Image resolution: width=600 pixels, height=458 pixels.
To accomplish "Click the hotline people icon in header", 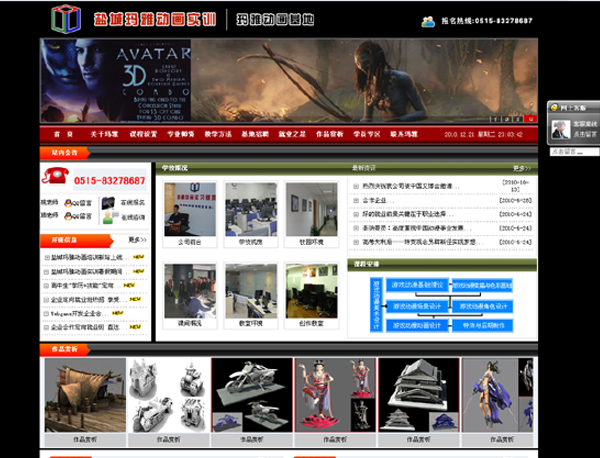I will pos(429,20).
